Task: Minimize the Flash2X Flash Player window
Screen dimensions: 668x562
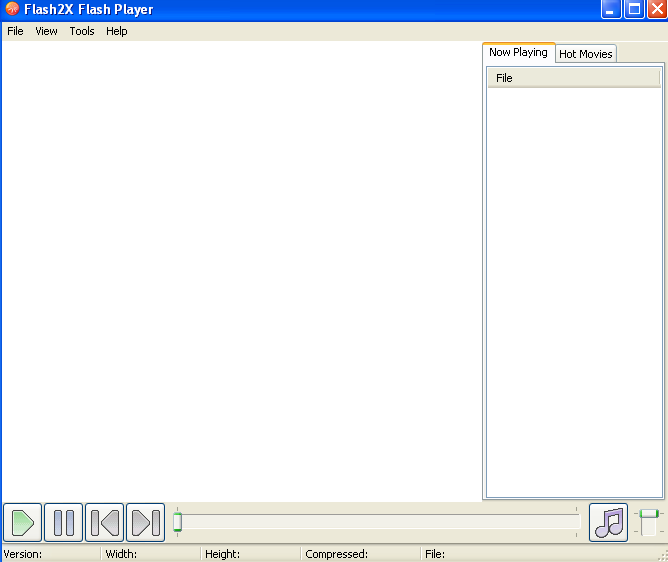Action: [x=611, y=9]
